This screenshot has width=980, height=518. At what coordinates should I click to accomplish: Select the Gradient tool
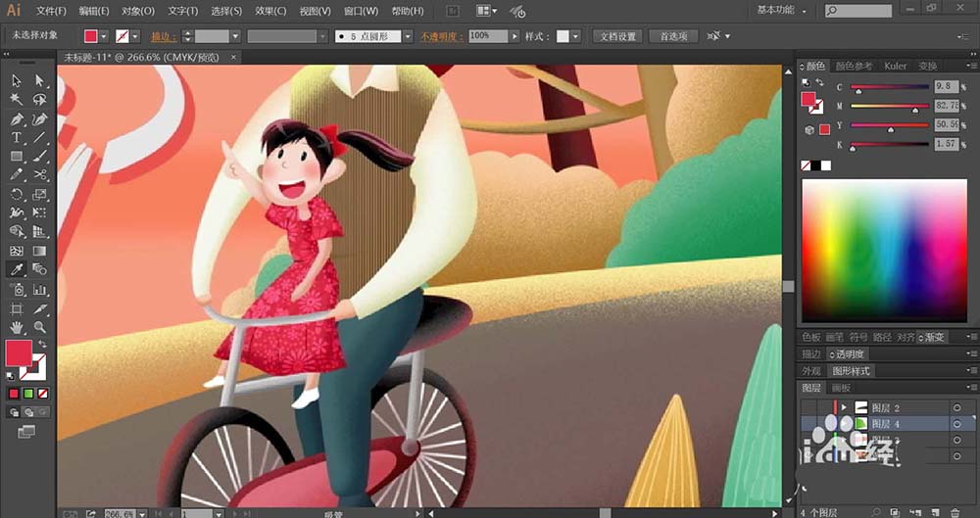click(39, 252)
